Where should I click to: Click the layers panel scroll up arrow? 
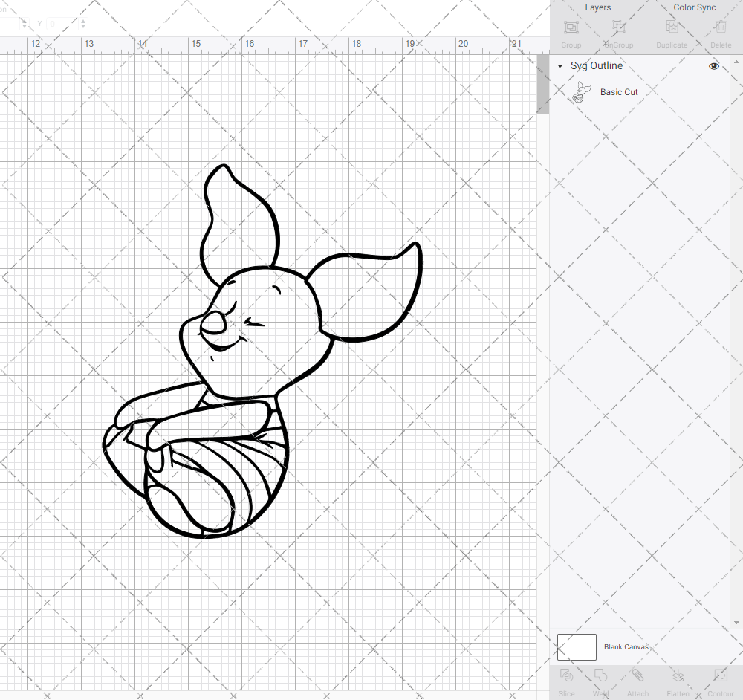tap(736, 62)
